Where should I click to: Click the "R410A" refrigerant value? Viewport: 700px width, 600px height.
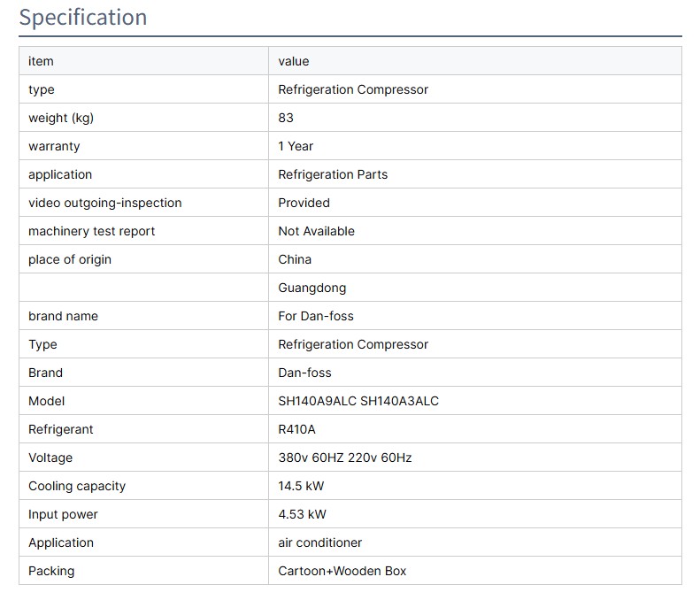[296, 429]
